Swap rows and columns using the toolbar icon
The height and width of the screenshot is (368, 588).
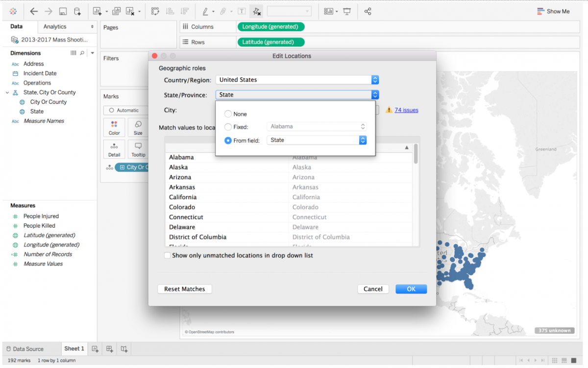[x=155, y=11]
